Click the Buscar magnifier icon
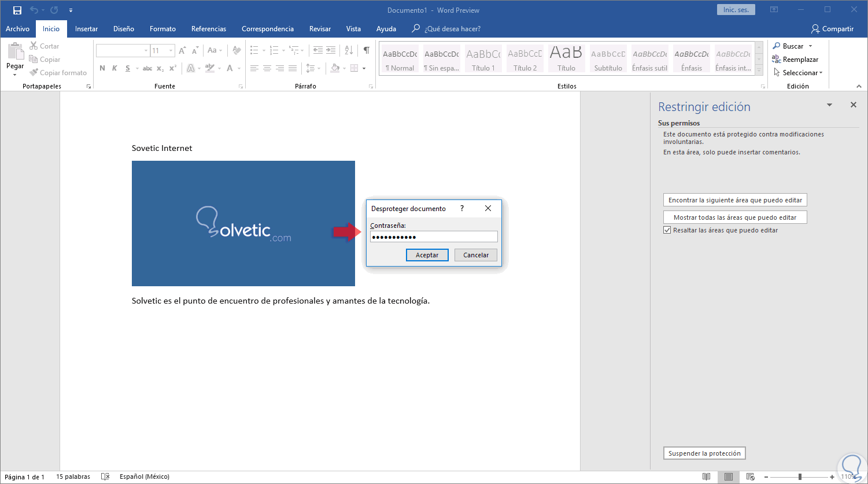Viewport: 868px width, 484px height. tap(776, 46)
